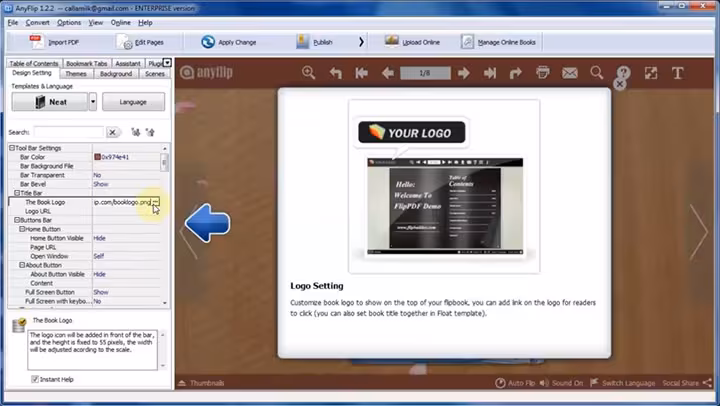The width and height of the screenshot is (720, 406).
Task: Toggle fullscreen icon in flipbook bar
Action: pyautogui.click(x=651, y=73)
